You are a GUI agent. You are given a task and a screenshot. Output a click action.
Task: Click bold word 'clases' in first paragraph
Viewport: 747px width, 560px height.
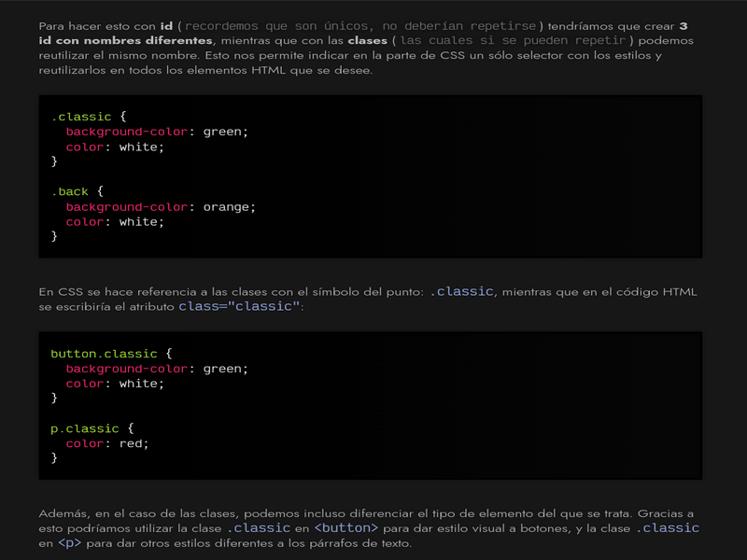(x=367, y=40)
